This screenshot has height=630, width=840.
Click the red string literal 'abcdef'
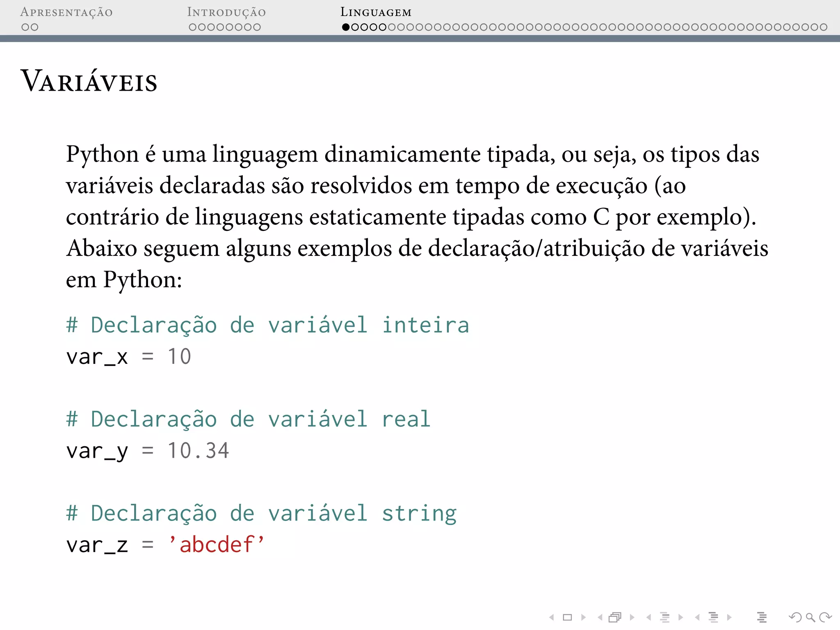click(x=216, y=545)
